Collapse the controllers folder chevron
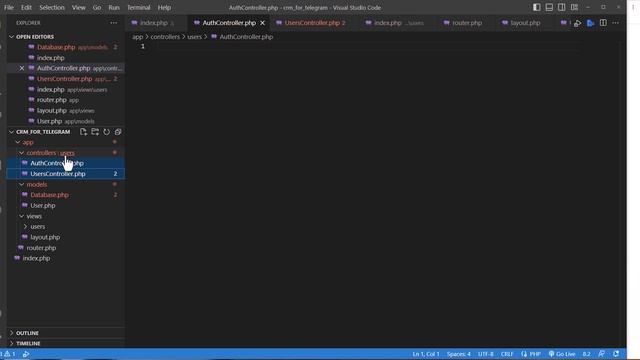Image resolution: width=640 pixels, height=360 pixels. click(x=22, y=153)
